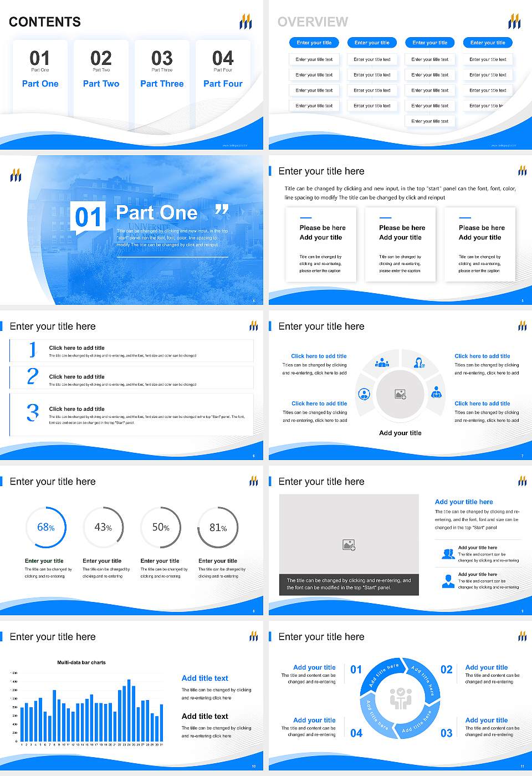
Task: Click the blue numeral 1 in the list
Action: (33, 349)
